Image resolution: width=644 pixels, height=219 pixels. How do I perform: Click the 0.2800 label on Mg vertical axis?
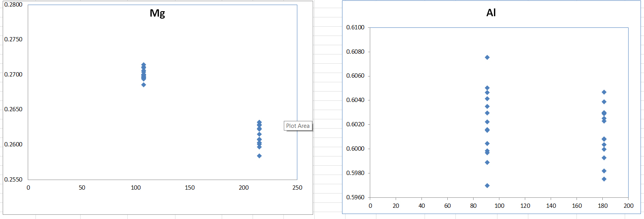[13, 5]
